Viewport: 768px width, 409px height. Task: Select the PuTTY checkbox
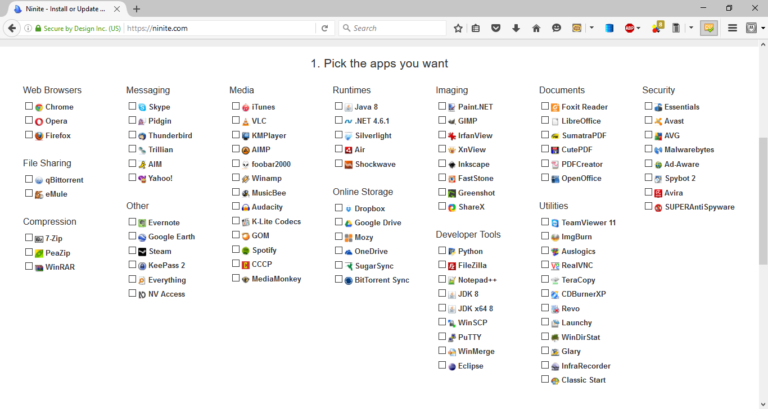pyautogui.click(x=442, y=337)
